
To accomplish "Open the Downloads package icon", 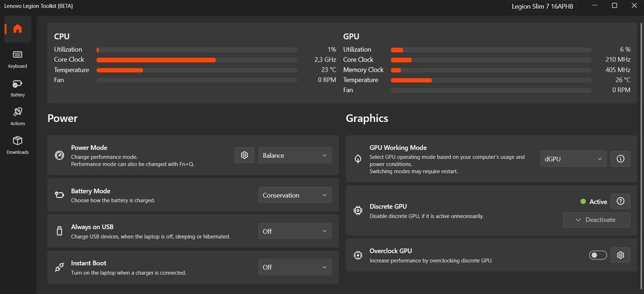I will click(18, 145).
